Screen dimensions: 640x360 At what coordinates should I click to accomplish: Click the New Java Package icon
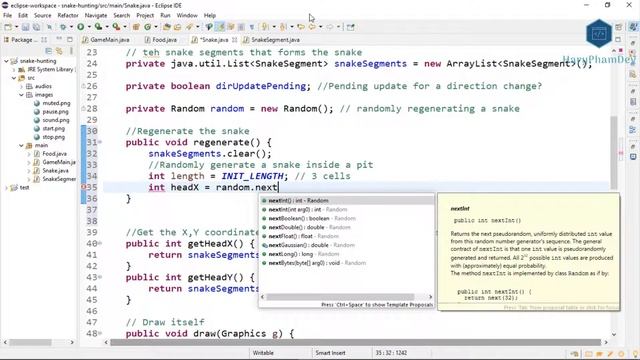point(136,27)
